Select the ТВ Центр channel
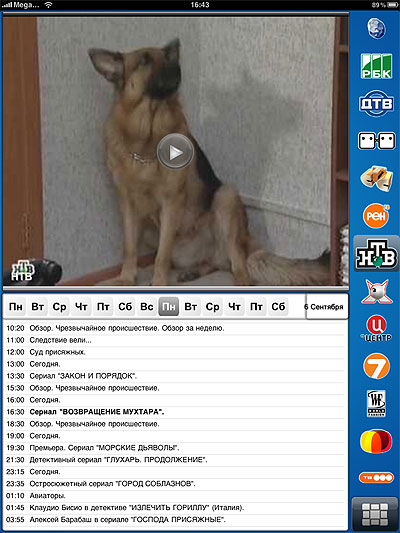 click(x=376, y=328)
